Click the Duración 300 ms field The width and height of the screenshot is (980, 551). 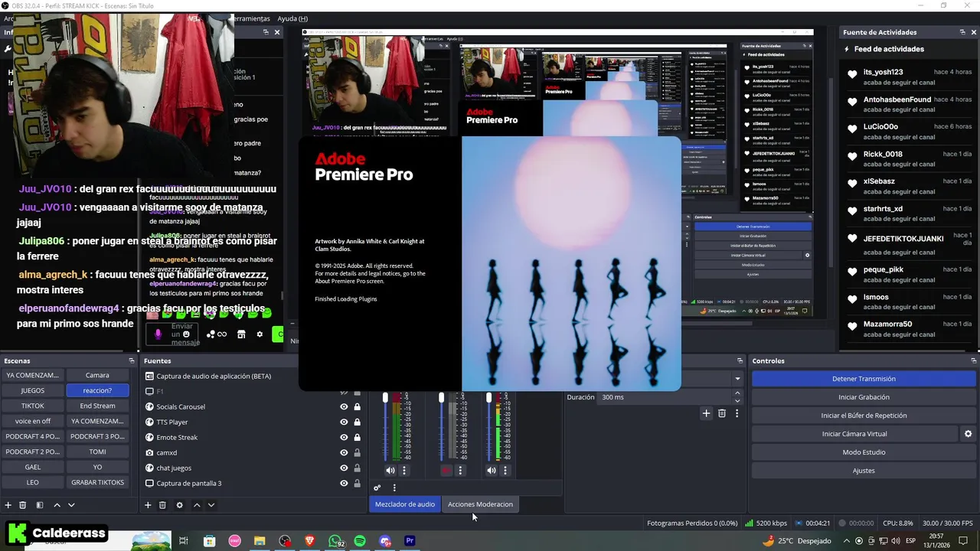(x=665, y=397)
